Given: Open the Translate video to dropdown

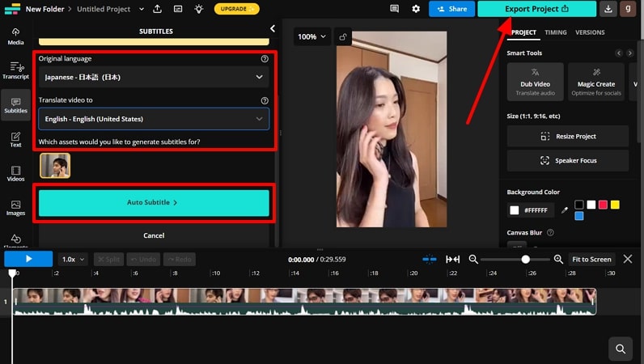Looking at the screenshot, I should point(154,119).
